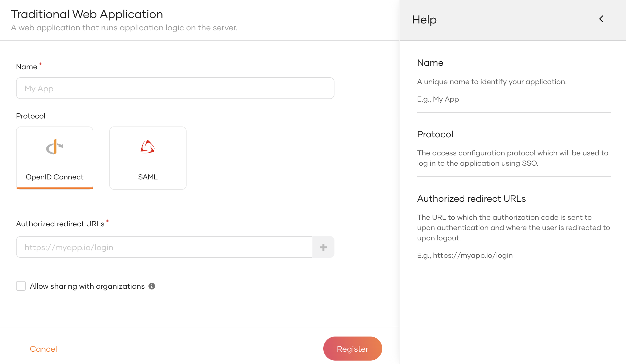Click 'A unique name to identify your application' text
The image size is (626, 364).
[x=492, y=82]
